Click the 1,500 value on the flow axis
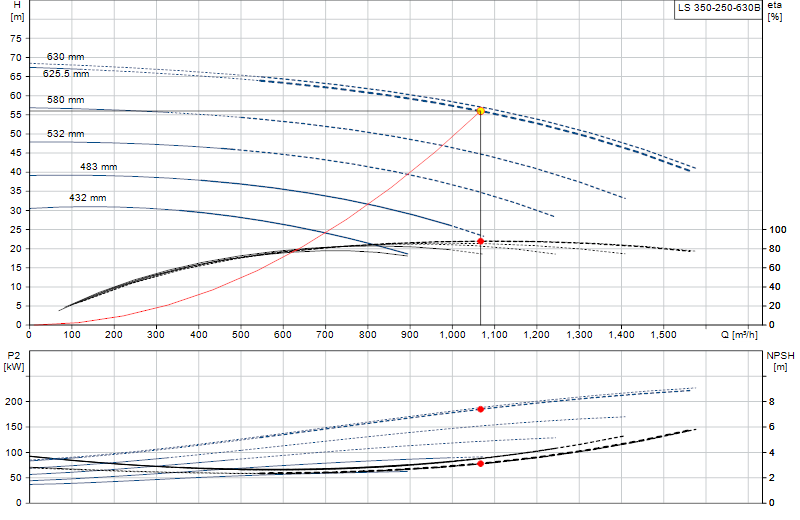Viewport: 800px width, 520px height. click(664, 335)
